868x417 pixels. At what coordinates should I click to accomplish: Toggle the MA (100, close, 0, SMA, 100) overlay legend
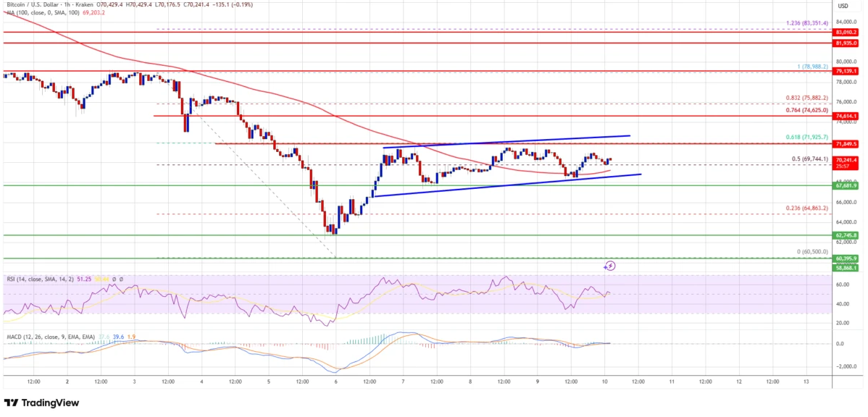point(42,13)
